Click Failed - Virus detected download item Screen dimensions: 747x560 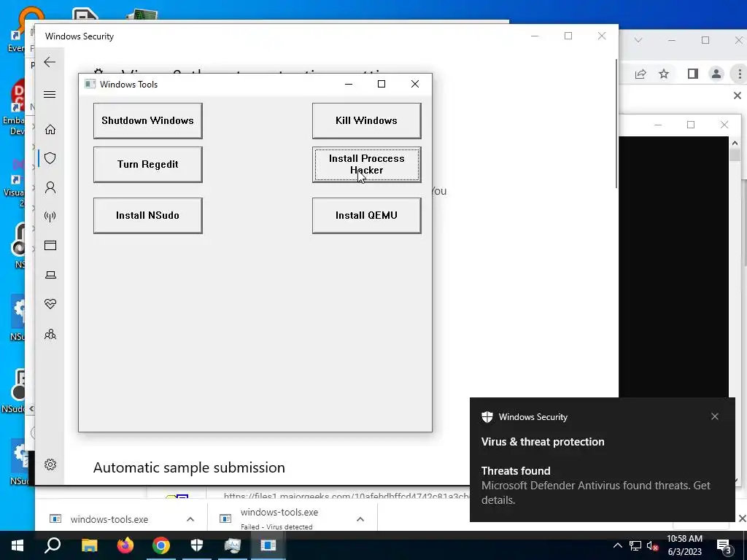(279, 519)
